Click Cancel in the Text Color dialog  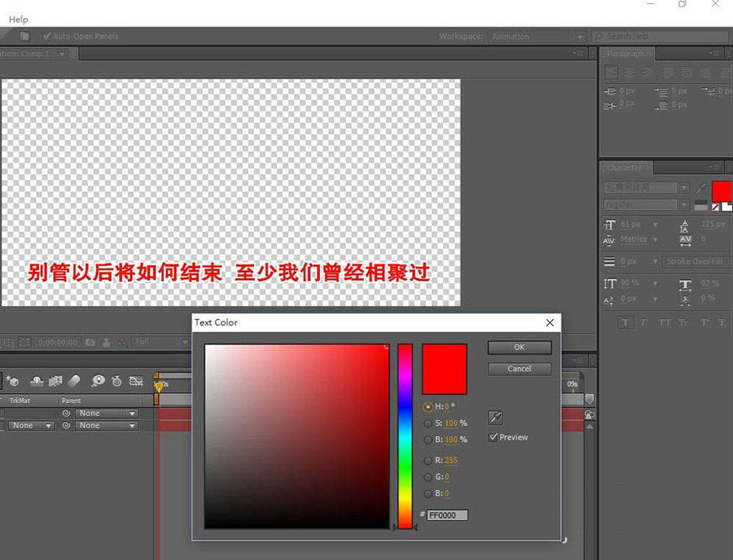(x=519, y=368)
